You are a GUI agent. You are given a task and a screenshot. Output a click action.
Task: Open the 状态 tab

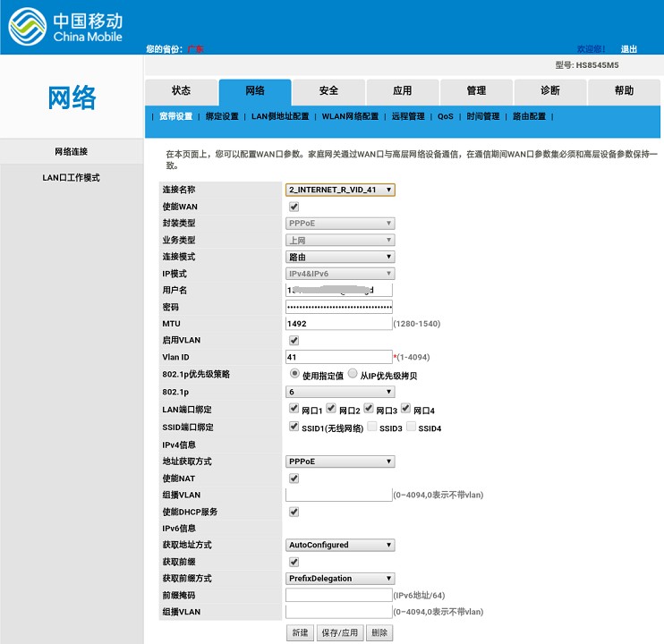[x=182, y=91]
